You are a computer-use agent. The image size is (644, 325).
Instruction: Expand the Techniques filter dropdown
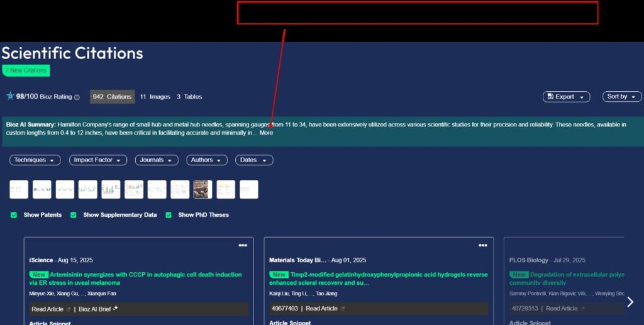click(35, 160)
